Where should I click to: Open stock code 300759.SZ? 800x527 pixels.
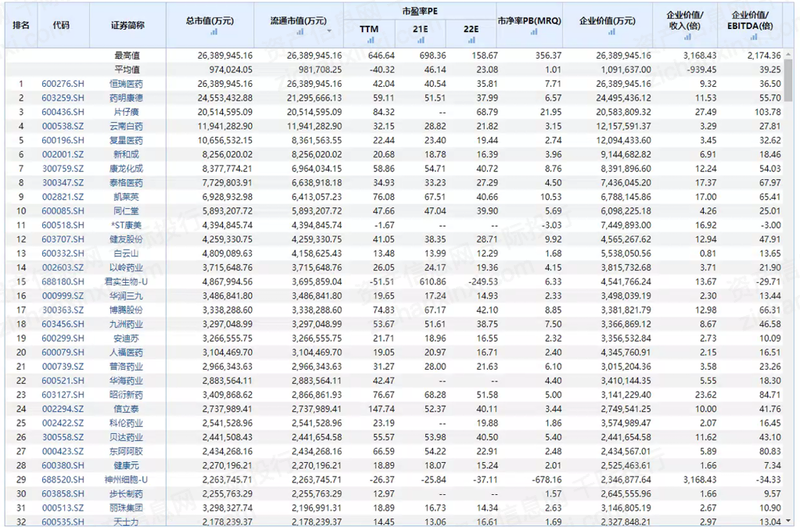pos(63,168)
